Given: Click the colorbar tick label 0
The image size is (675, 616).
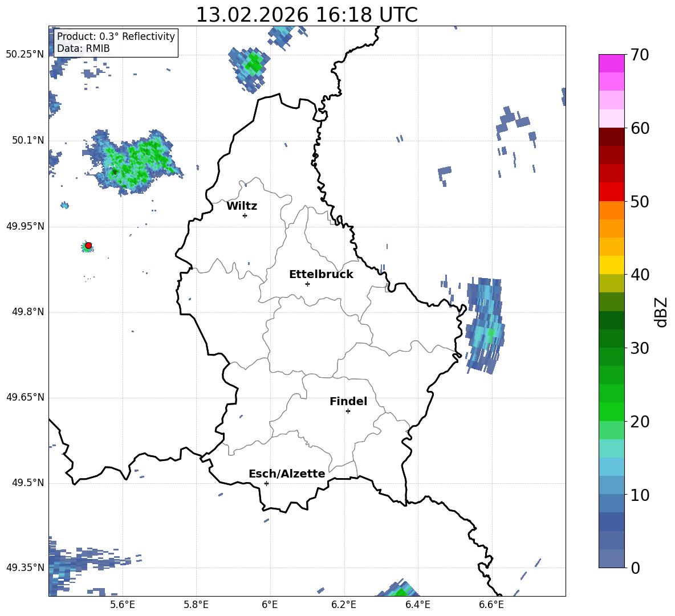Looking at the screenshot, I should click(635, 568).
